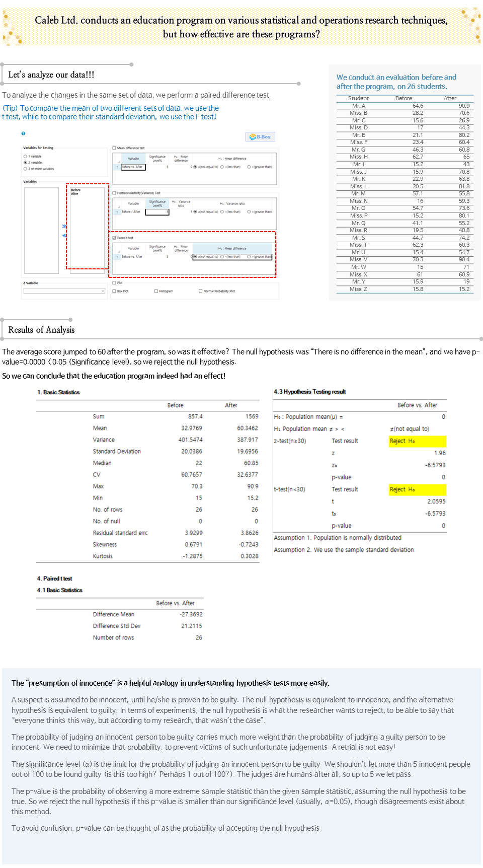Screen dimensions: 483x868
Task: Click the "Miss. H" student row name
Action: pos(359,157)
